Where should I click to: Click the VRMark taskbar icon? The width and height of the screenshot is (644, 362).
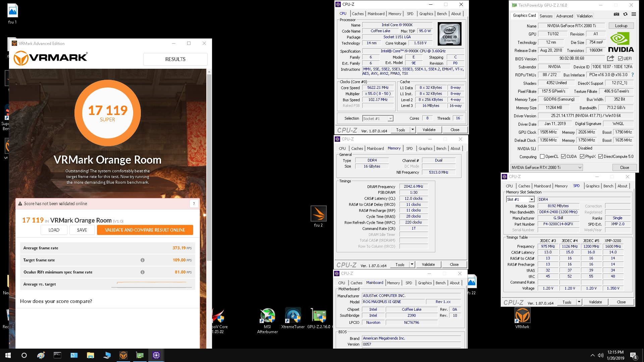(123, 355)
